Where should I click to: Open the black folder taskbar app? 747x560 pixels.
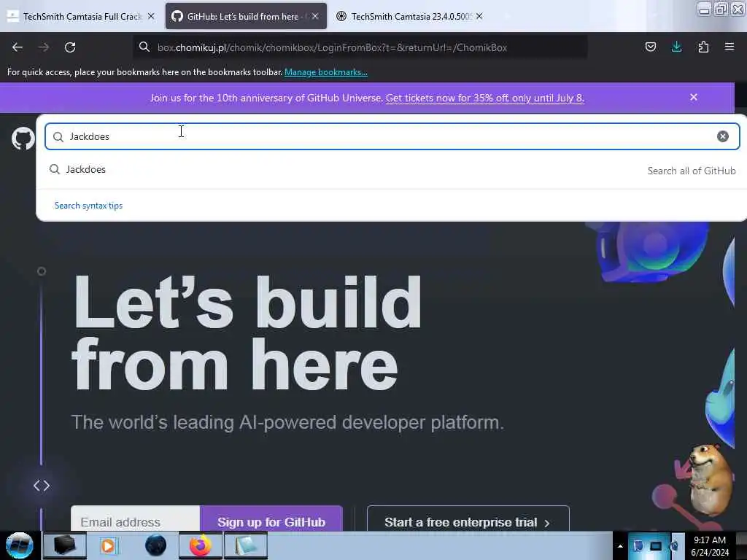click(65, 545)
